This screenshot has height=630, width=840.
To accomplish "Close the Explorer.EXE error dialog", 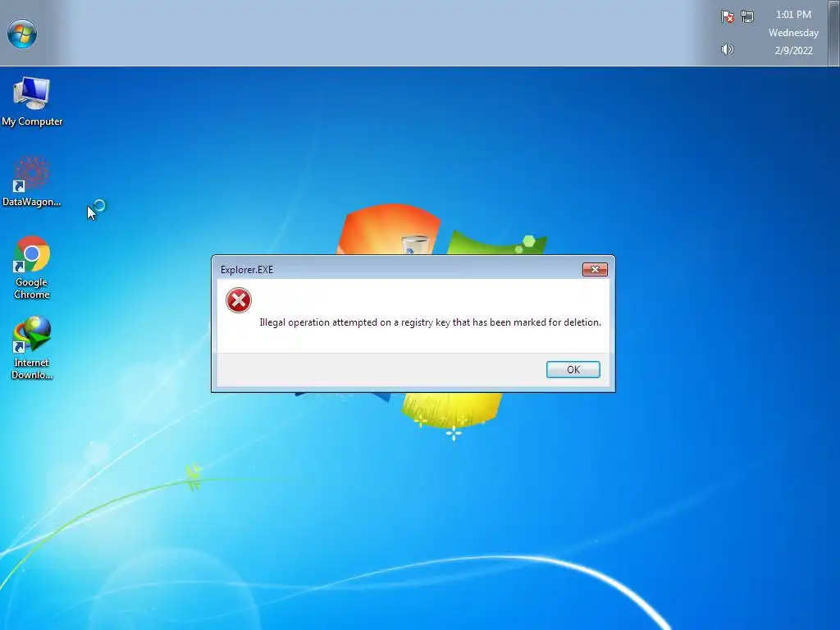I will [x=595, y=269].
